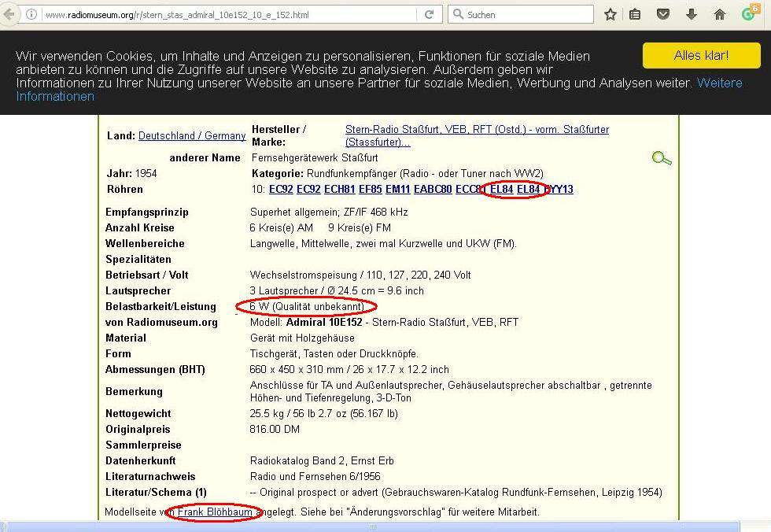Image resolution: width=771 pixels, height=532 pixels.
Task: Click the browser back arrow button
Action: click(x=9, y=14)
